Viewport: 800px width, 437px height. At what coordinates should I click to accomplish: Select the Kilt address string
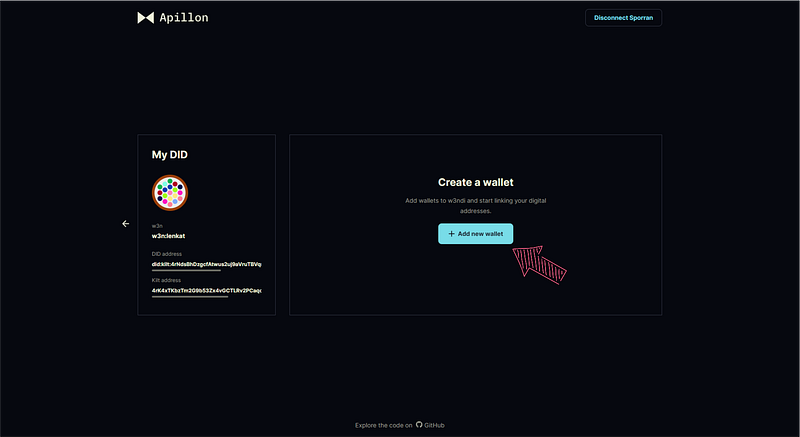click(207, 290)
